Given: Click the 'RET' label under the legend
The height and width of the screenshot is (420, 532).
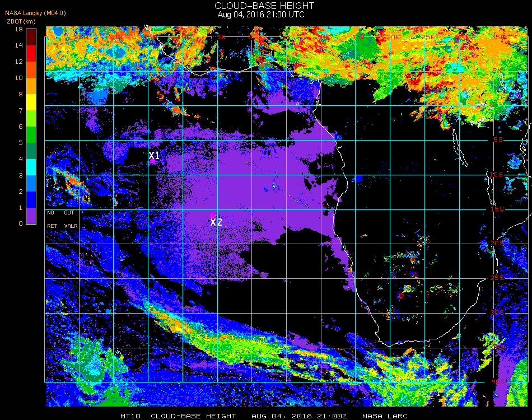Looking at the screenshot, I should point(52,226).
